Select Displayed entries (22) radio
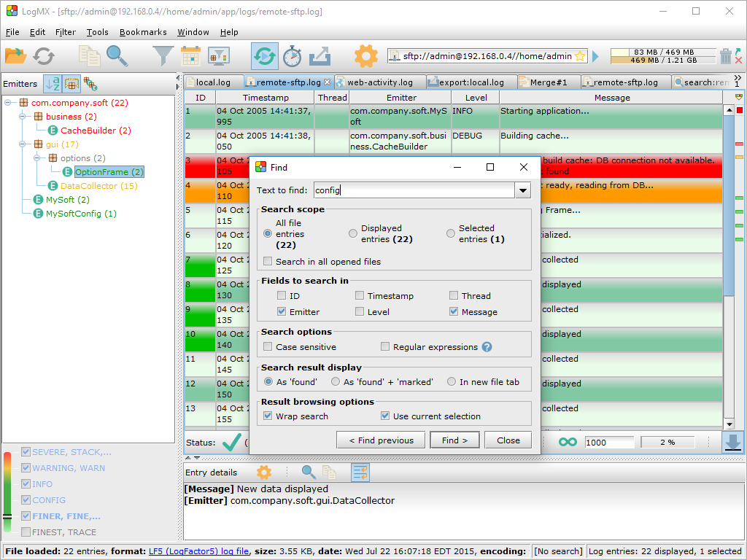 (x=353, y=233)
